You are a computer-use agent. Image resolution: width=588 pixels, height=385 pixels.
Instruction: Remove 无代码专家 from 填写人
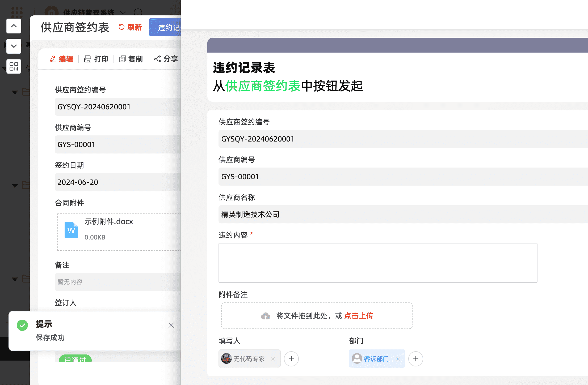click(273, 359)
